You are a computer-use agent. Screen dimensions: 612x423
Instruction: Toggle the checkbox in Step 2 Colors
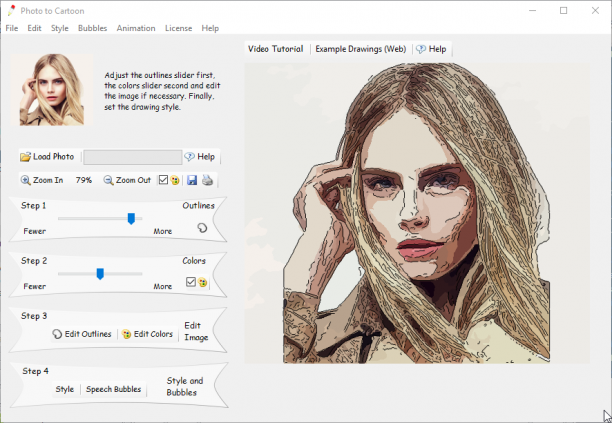pyautogui.click(x=190, y=281)
